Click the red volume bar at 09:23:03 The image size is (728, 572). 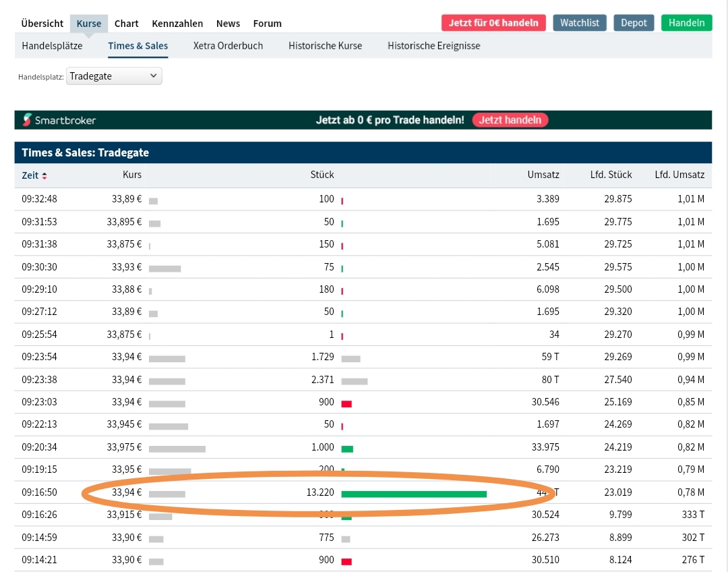coord(346,403)
